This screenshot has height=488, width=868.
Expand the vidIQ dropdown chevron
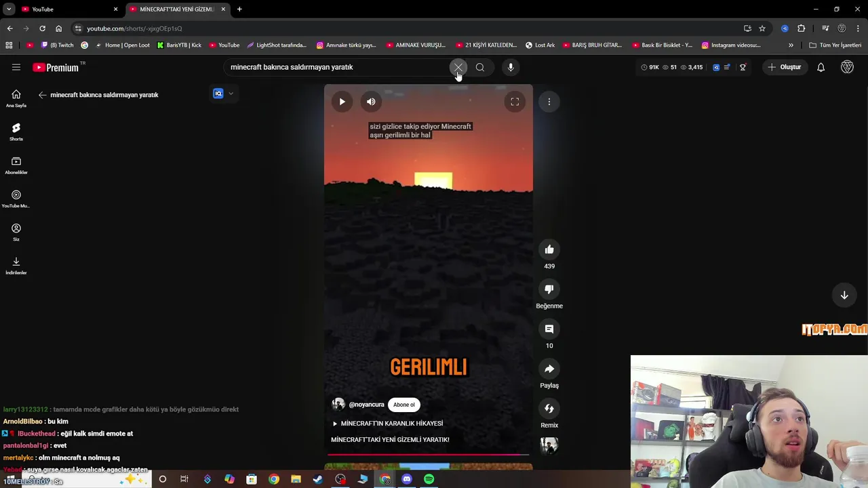click(x=231, y=94)
